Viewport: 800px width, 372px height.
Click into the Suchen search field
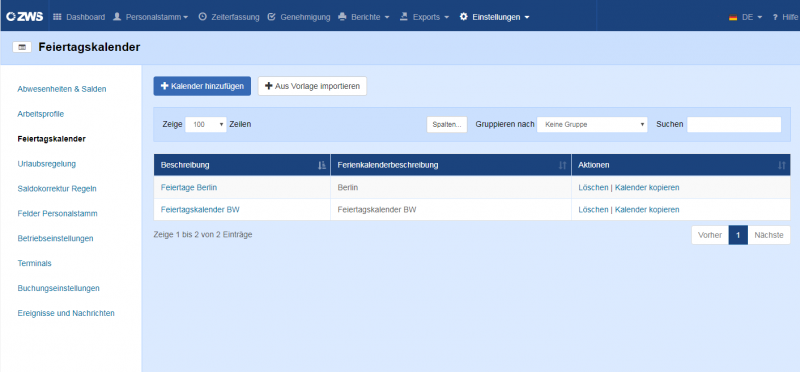click(734, 124)
